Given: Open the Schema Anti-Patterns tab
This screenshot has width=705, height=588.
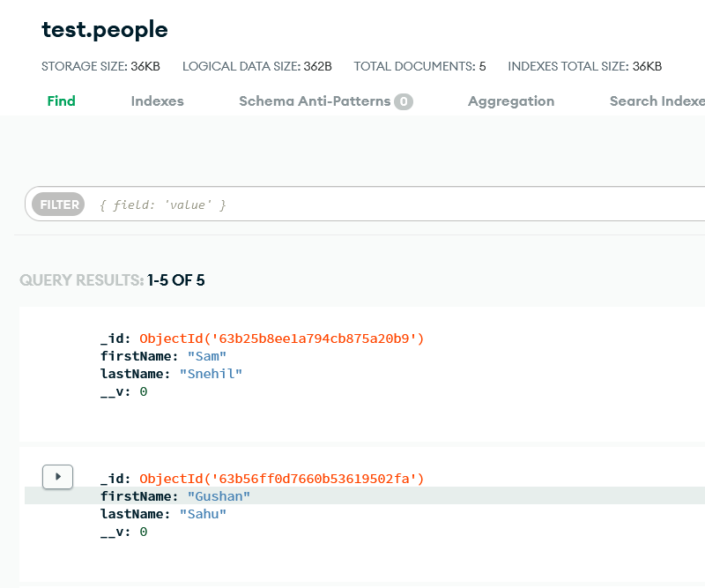Looking at the screenshot, I should [x=315, y=100].
